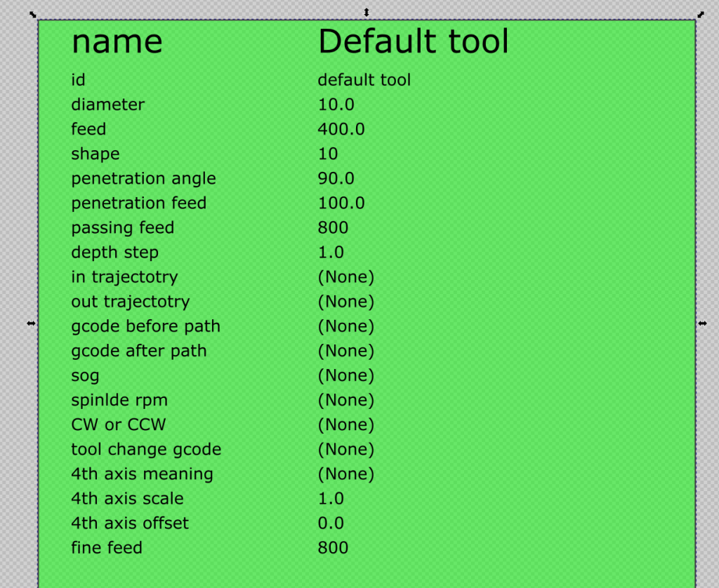The image size is (719, 588).
Task: Click the (None) value for CW or CCW
Action: point(345,425)
